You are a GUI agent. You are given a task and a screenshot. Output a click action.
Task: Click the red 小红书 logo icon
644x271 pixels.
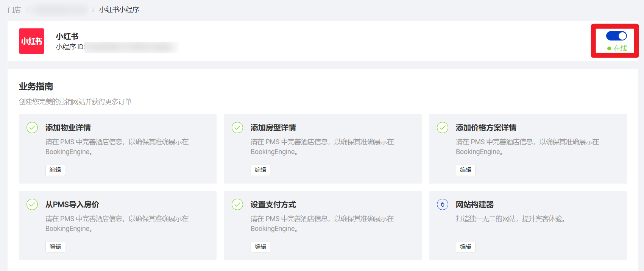click(31, 41)
